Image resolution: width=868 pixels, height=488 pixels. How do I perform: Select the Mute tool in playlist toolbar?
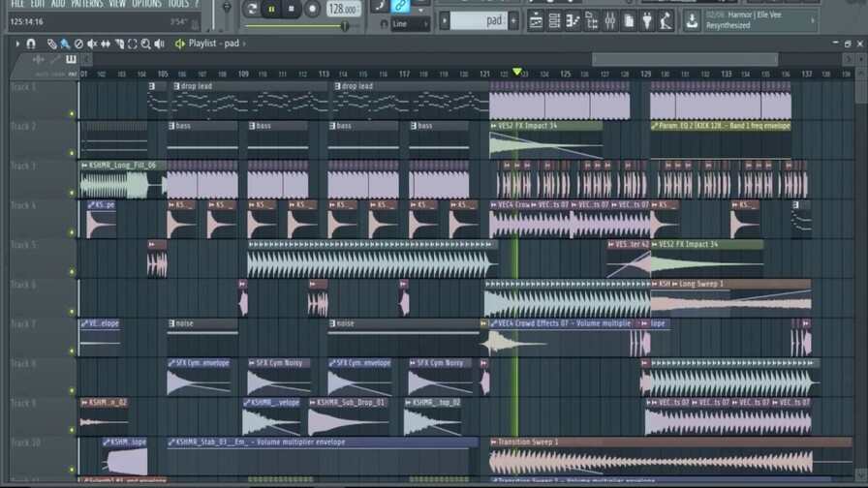pos(92,44)
